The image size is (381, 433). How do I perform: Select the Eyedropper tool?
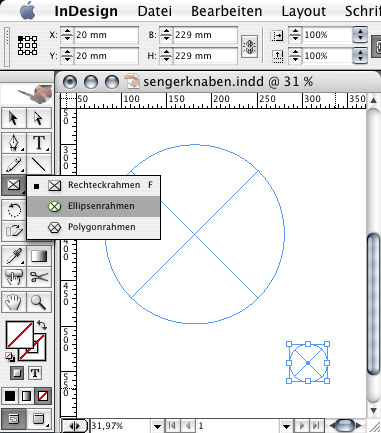pos(14,256)
